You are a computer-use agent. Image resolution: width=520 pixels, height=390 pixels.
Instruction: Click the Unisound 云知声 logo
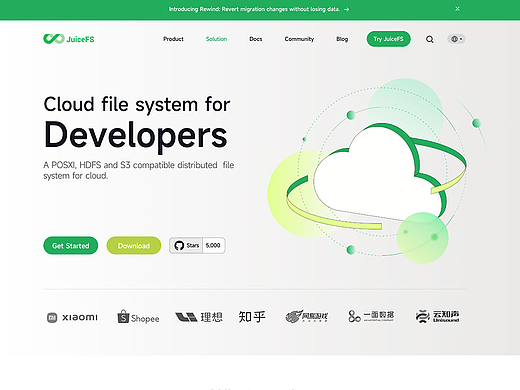click(437, 316)
